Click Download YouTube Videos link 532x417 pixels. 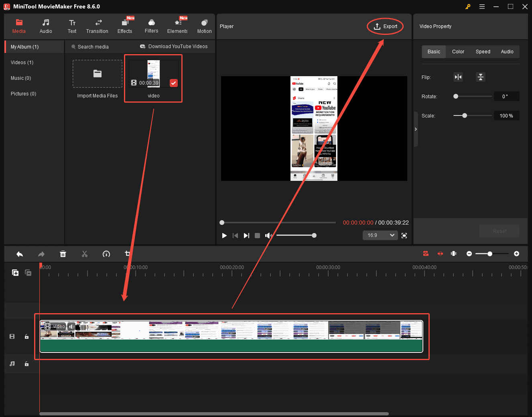174,47
